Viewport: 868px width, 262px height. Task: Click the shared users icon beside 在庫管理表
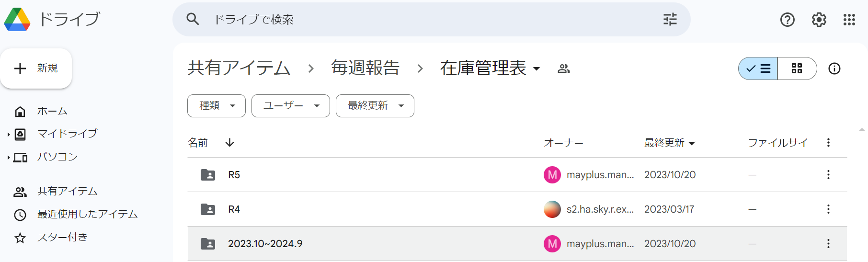coord(564,68)
